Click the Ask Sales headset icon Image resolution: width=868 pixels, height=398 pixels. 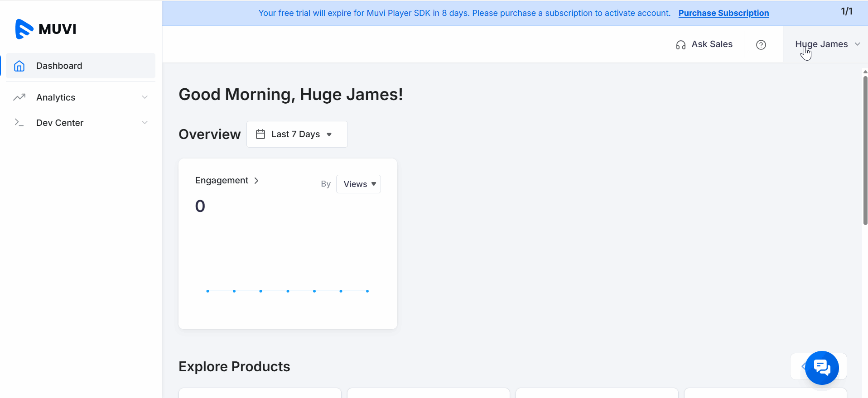680,45
